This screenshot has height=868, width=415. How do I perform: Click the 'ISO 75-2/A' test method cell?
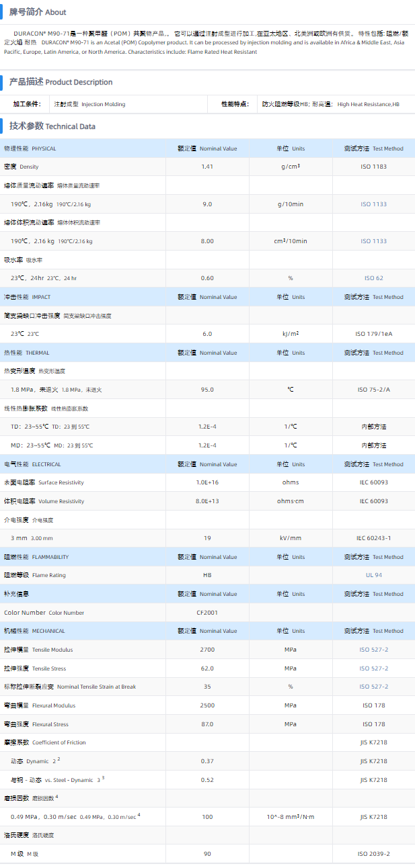[x=373, y=390]
